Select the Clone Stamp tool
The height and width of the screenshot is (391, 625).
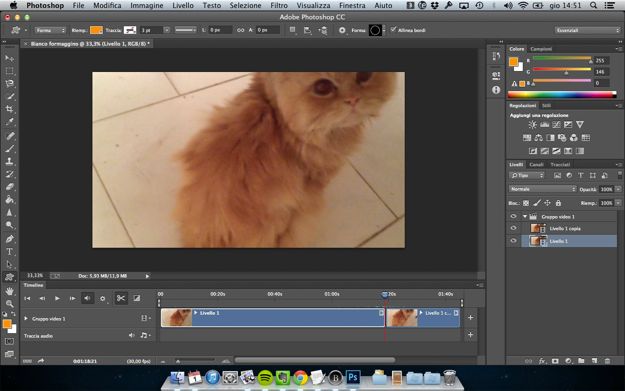point(10,161)
